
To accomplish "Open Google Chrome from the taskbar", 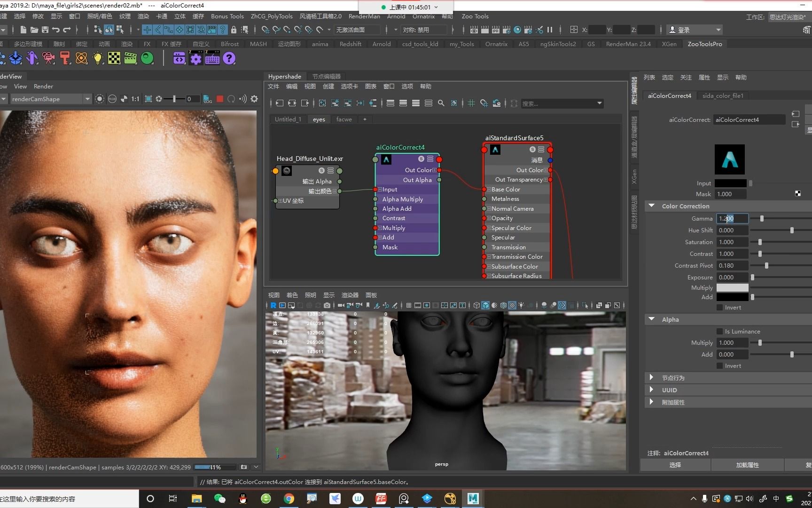I will pyautogui.click(x=289, y=499).
